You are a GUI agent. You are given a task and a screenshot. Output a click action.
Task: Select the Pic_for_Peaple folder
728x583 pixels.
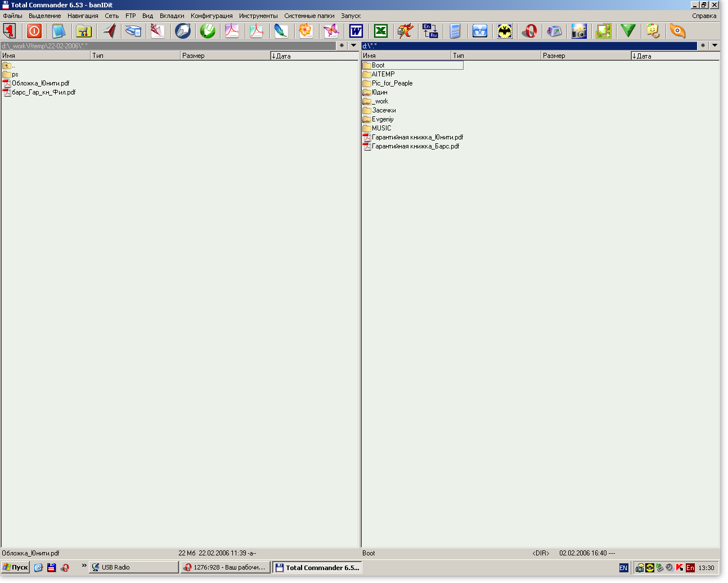pyautogui.click(x=388, y=83)
